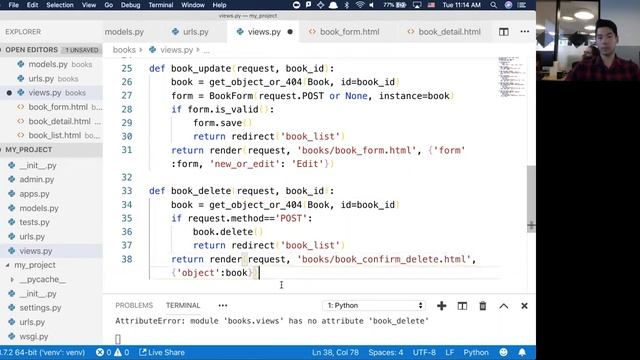
Task: Click Python language mode in status bar
Action: tap(476, 352)
